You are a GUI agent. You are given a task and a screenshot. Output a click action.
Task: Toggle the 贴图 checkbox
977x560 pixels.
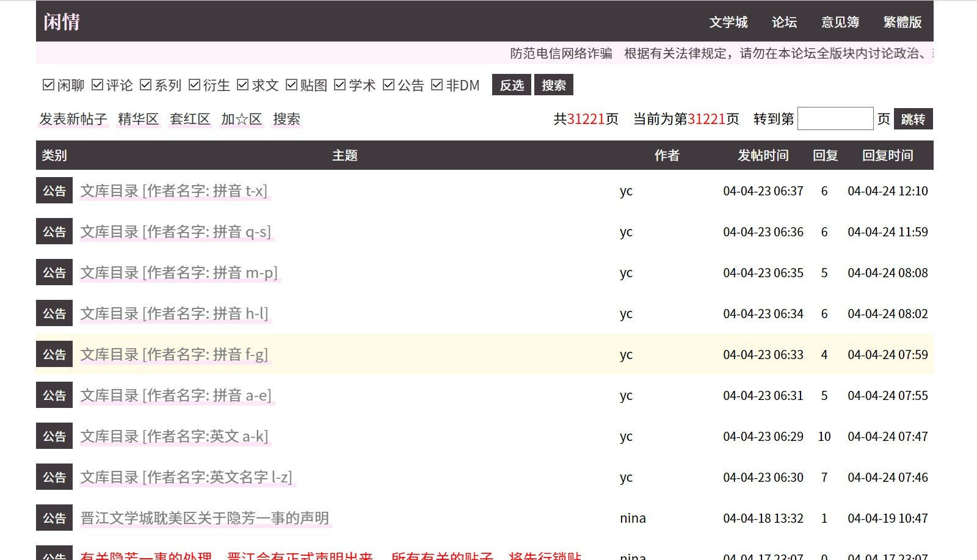(291, 85)
